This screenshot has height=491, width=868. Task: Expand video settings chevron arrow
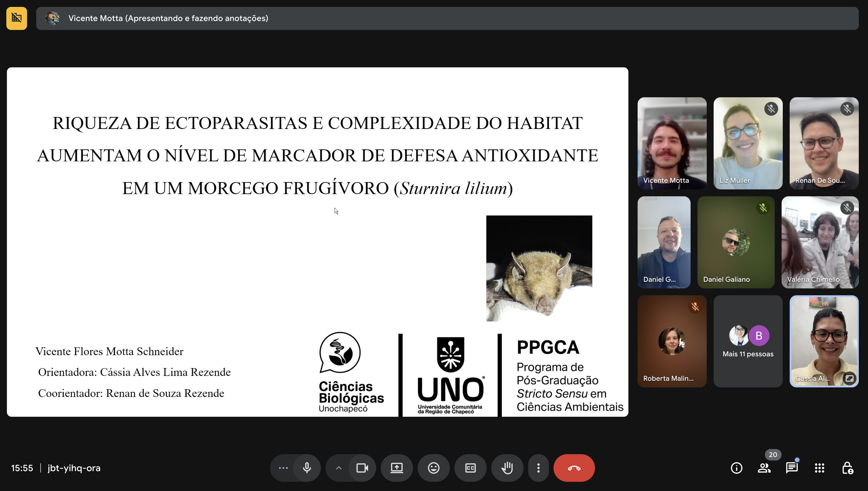point(338,468)
